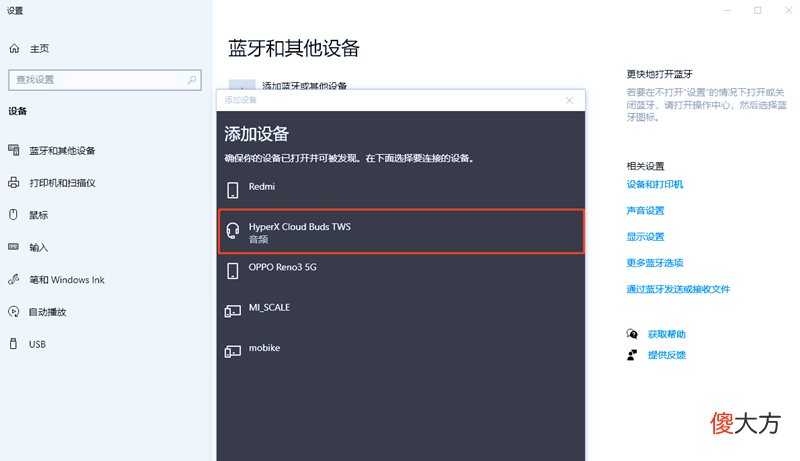
Task: Open 通过蓝牙发送或接收文件 link
Action: (678, 289)
